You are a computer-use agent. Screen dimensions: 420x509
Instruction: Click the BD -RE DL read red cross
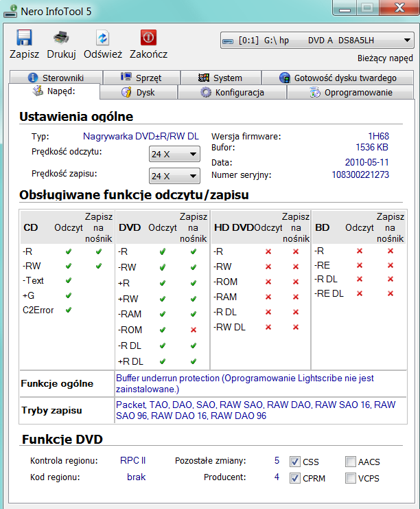tap(360, 293)
